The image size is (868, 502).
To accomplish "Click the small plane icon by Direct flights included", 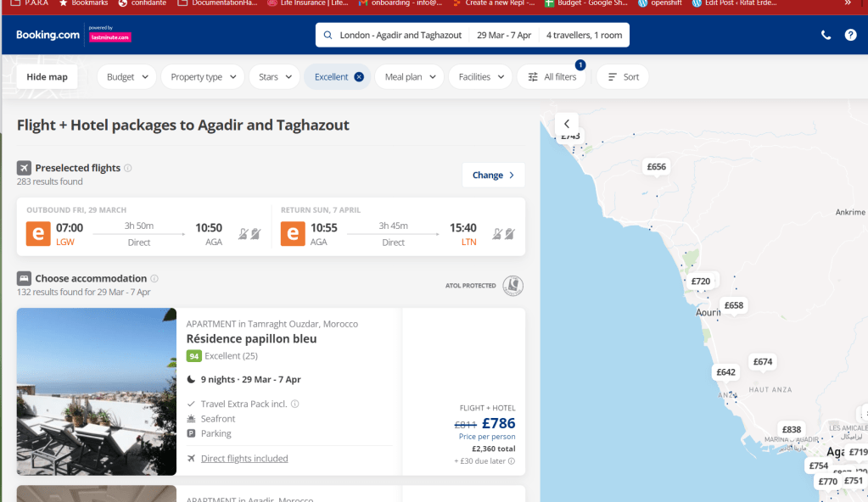I will click(191, 458).
